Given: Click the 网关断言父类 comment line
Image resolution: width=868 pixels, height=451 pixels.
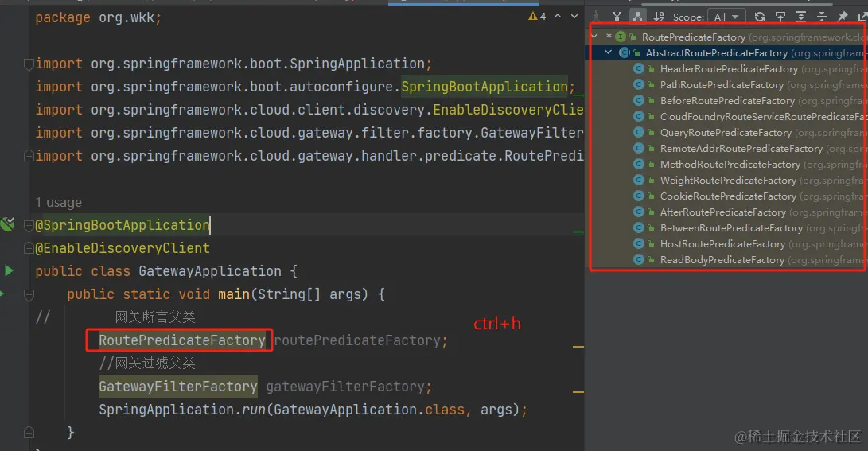Looking at the screenshot, I should pos(155,317).
